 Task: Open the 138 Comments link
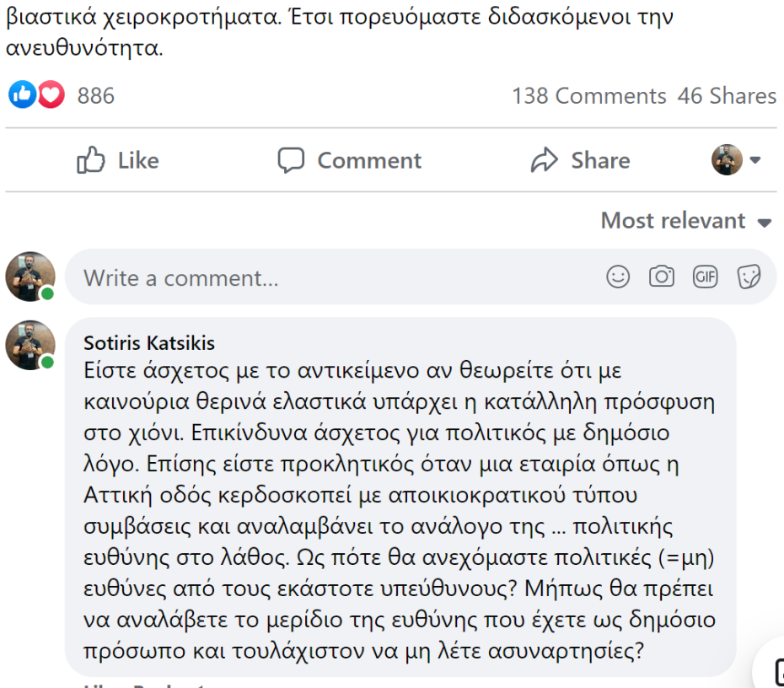click(588, 96)
